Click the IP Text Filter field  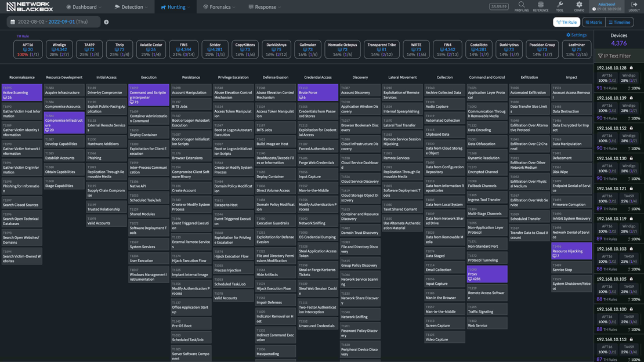619,56
